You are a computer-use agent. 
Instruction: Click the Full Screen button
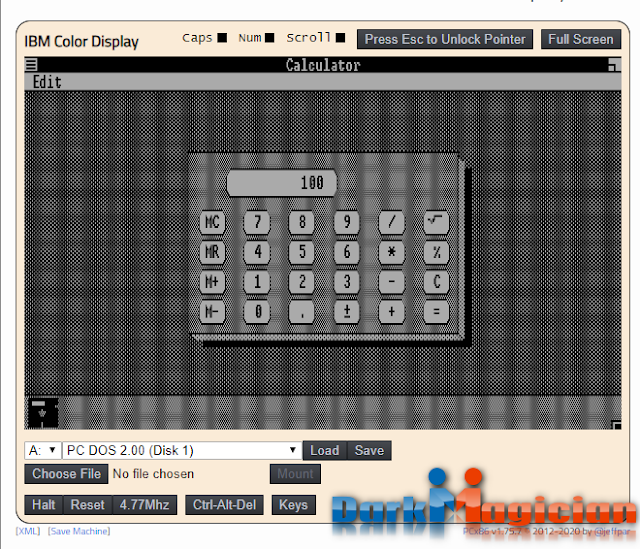point(581,39)
